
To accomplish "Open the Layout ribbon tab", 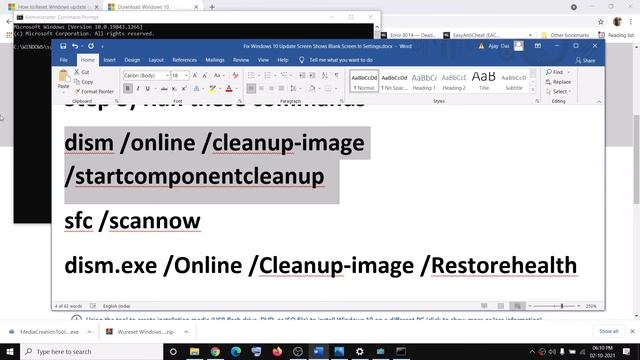I will [x=156, y=60].
